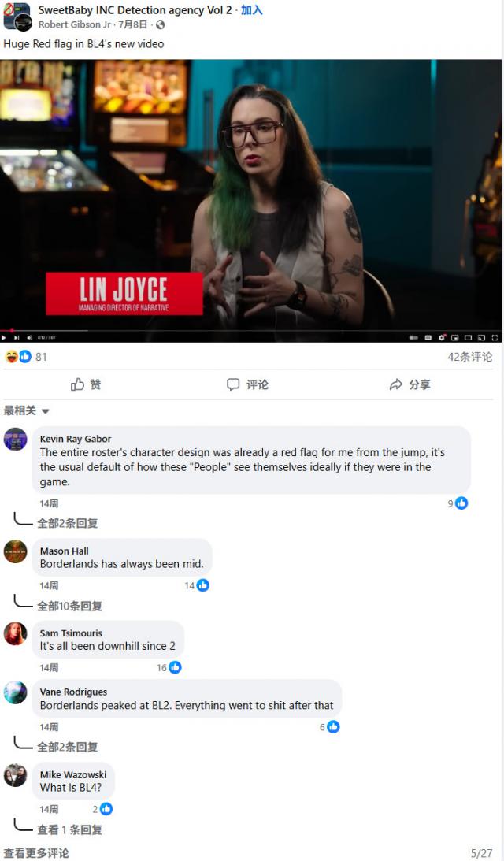This screenshot has width=504, height=861.
Task: Open SweetBaby INC group avatar
Action: point(17,16)
